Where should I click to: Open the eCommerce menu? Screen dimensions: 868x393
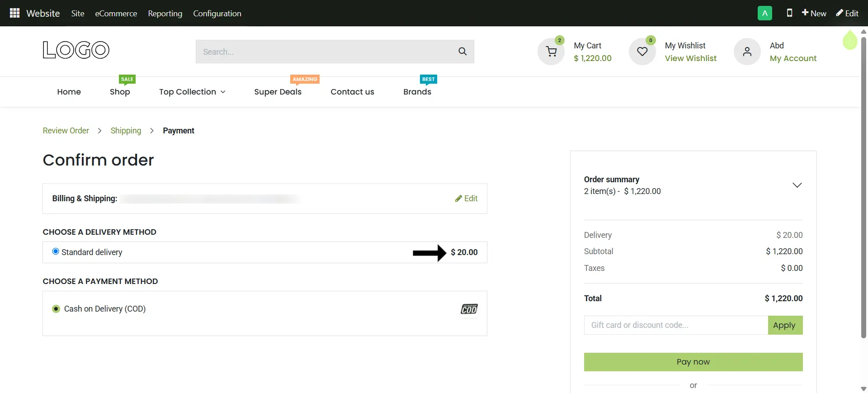(x=116, y=14)
